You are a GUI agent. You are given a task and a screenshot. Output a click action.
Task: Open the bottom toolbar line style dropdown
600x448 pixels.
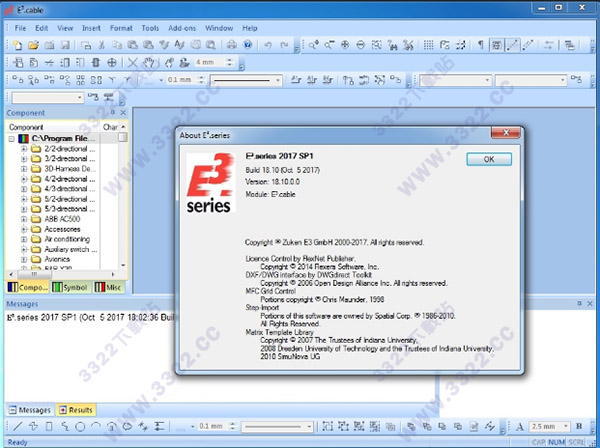(309, 426)
